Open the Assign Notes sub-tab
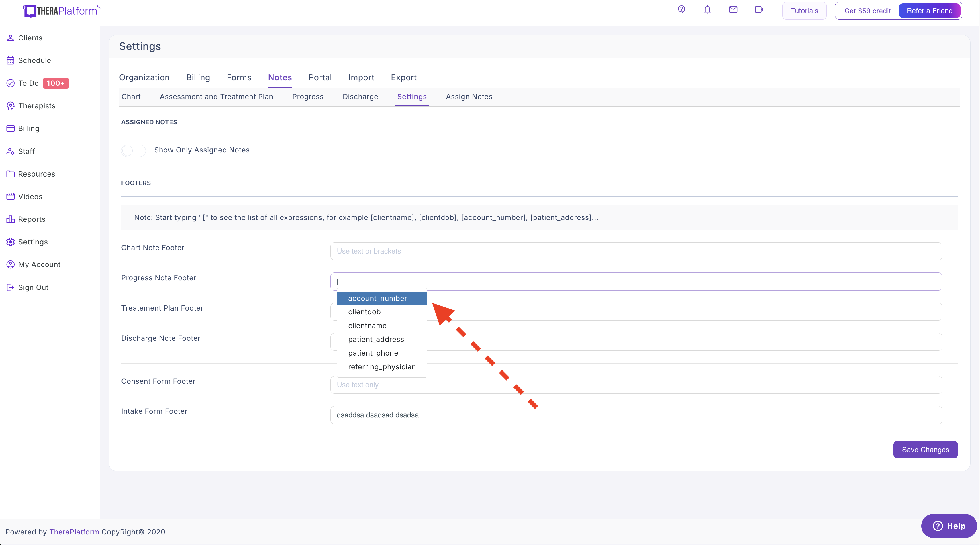This screenshot has width=980, height=545. pos(469,97)
